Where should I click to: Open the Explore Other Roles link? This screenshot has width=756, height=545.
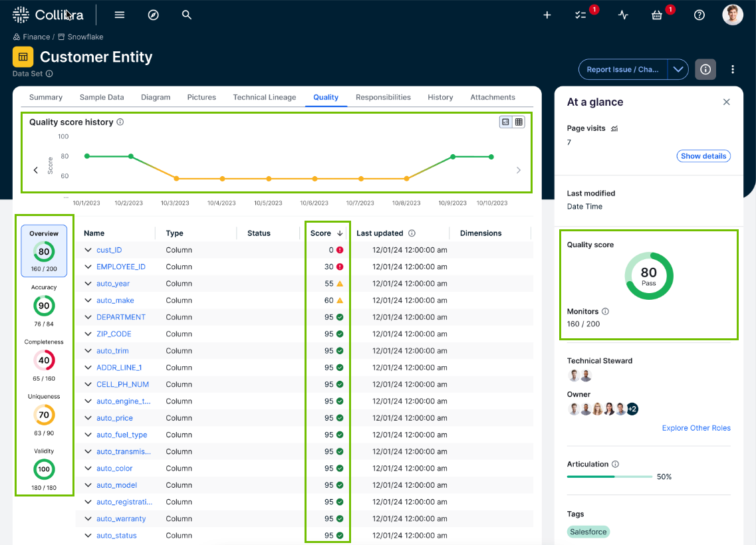coord(695,428)
